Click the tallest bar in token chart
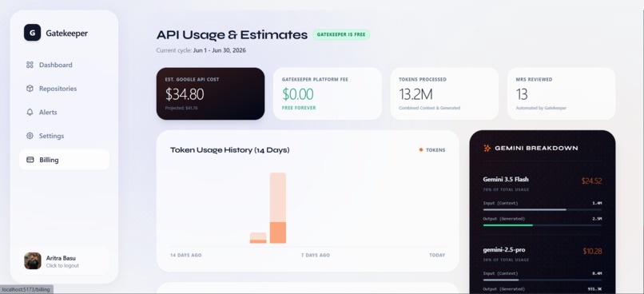 pyautogui.click(x=278, y=208)
